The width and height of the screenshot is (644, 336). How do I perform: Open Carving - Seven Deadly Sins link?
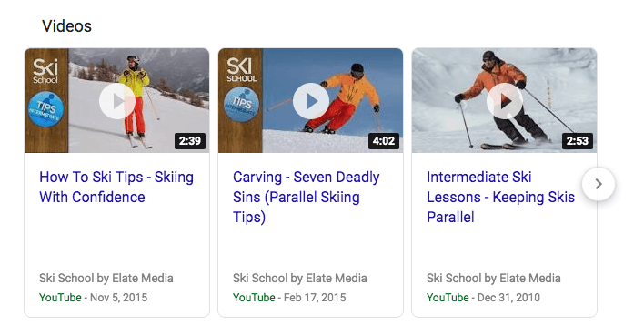click(x=306, y=197)
